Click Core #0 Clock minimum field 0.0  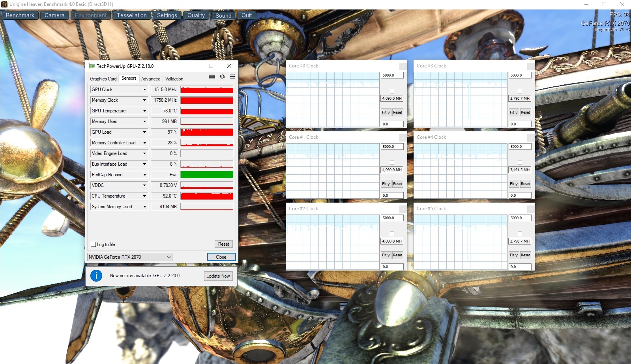[392, 124]
